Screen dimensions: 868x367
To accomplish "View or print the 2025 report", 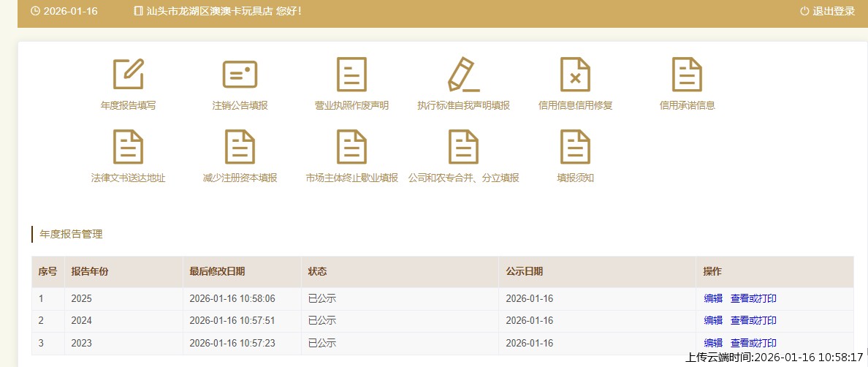I will pyautogui.click(x=753, y=298).
